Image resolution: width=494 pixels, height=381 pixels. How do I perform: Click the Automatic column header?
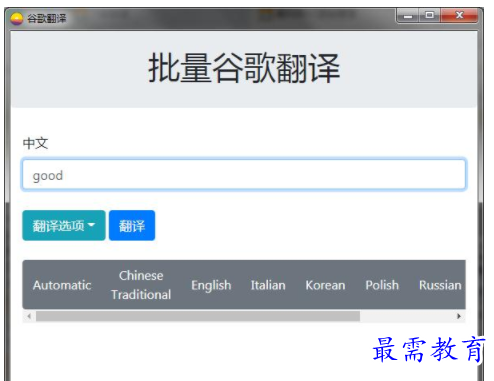tap(62, 285)
